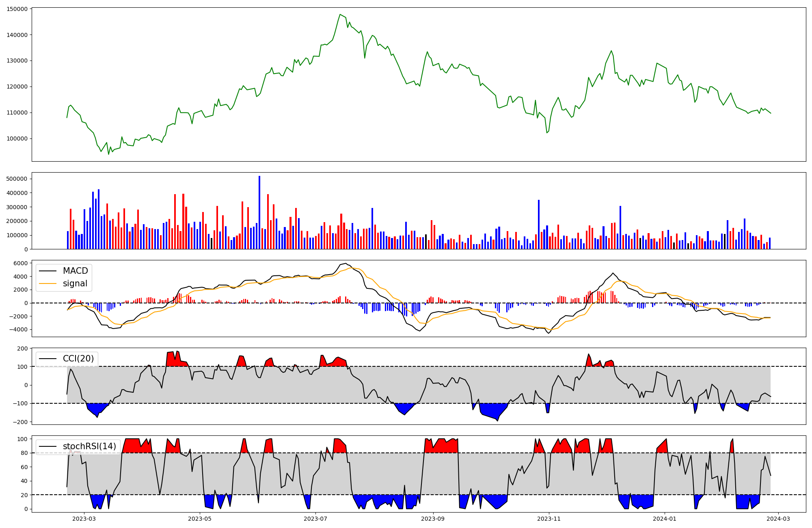
Task: Click the 150000 price axis label
Action: pyautogui.click(x=17, y=9)
